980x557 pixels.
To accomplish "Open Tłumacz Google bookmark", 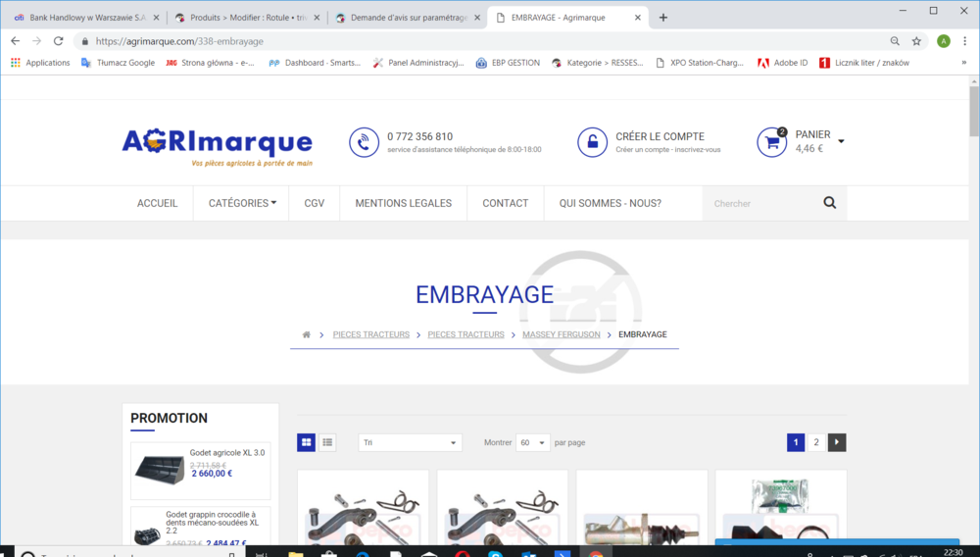I will [119, 63].
